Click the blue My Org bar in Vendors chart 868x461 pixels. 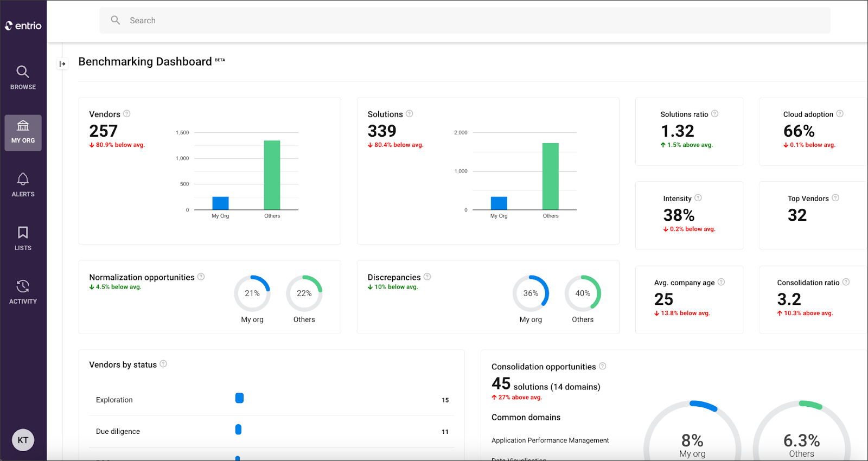(220, 203)
